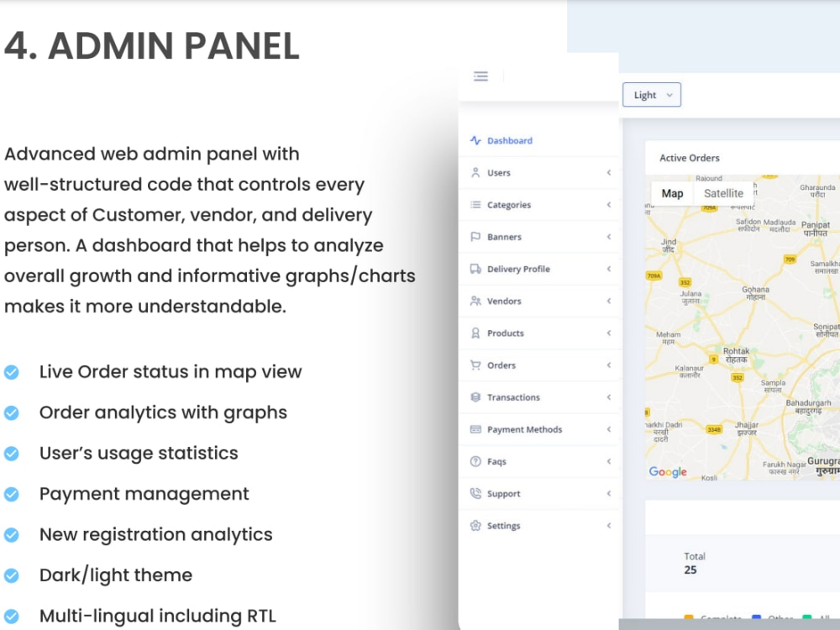Toggle the Map view button

pyautogui.click(x=671, y=192)
